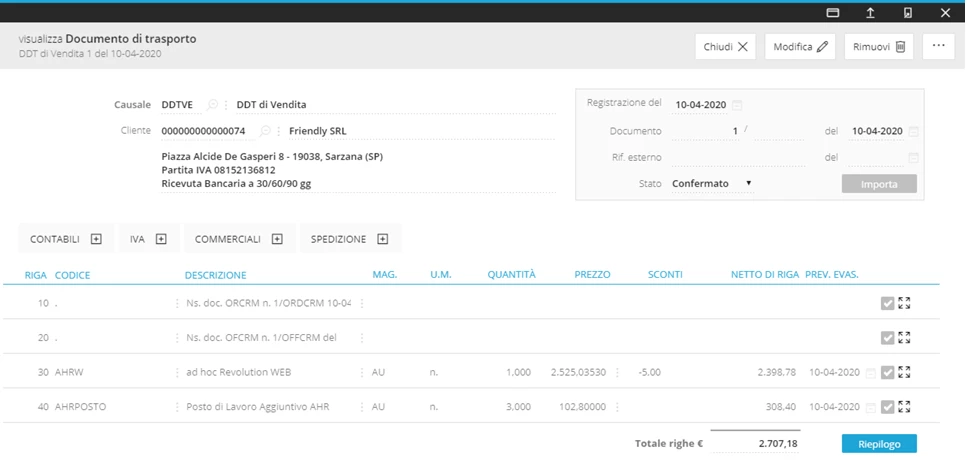Click the Cliente search magnifier icon
The height and width of the screenshot is (464, 967).
pos(265,131)
